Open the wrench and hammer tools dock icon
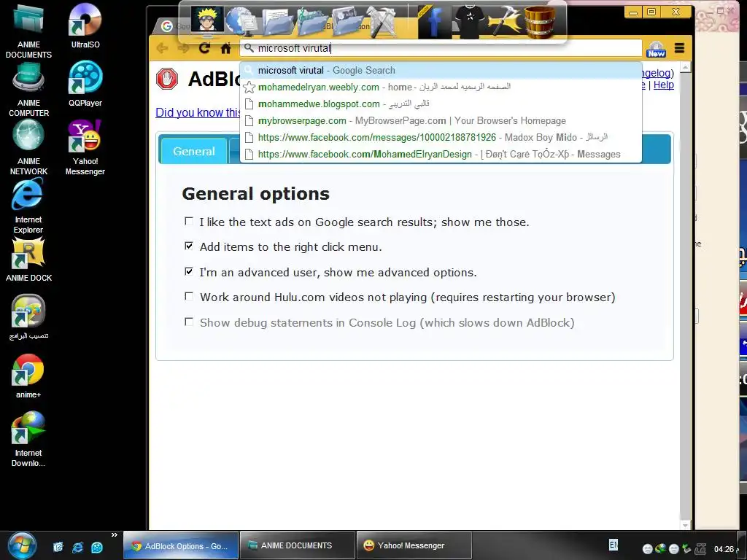The image size is (747, 560). [382, 21]
